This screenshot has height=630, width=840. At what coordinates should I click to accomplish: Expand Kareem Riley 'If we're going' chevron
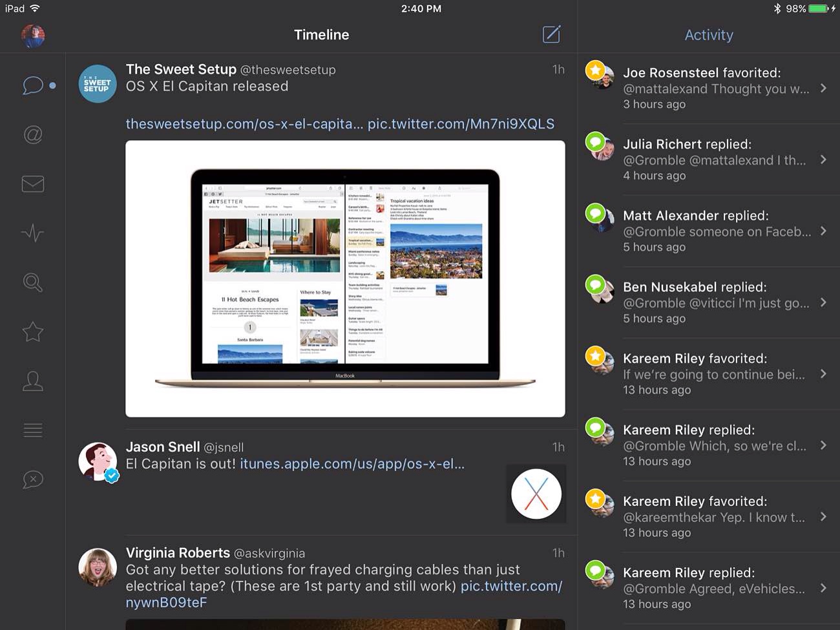point(823,373)
